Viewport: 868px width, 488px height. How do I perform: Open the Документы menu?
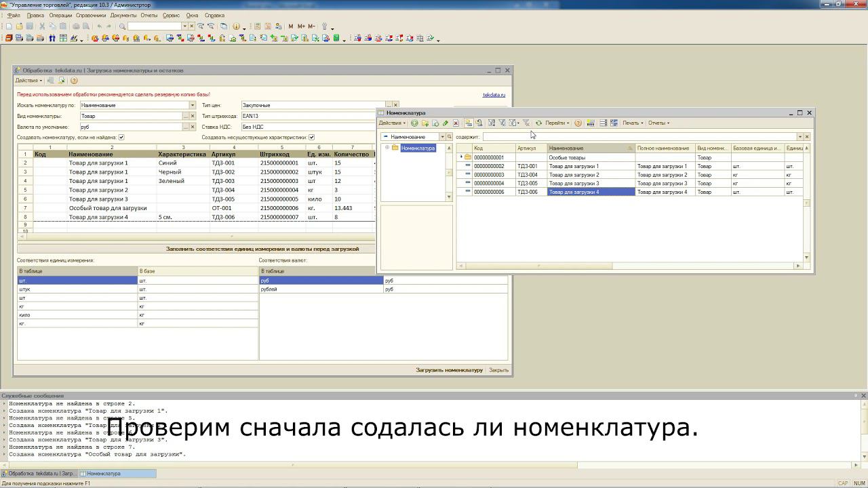pyautogui.click(x=123, y=15)
